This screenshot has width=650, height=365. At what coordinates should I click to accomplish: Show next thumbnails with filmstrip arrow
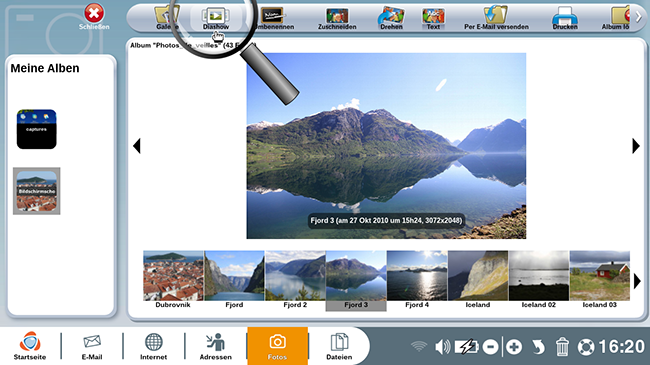pyautogui.click(x=637, y=281)
